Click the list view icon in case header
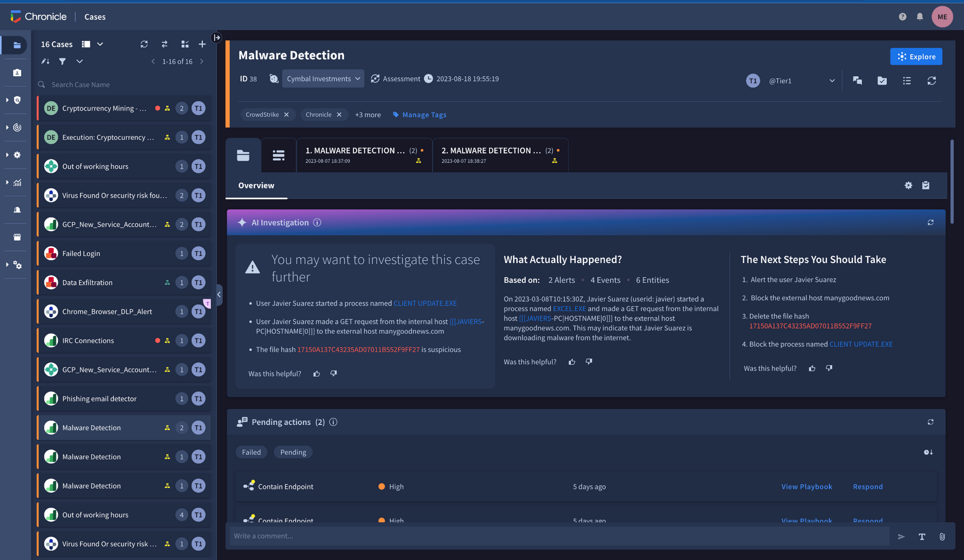This screenshot has height=560, width=964. (x=907, y=81)
